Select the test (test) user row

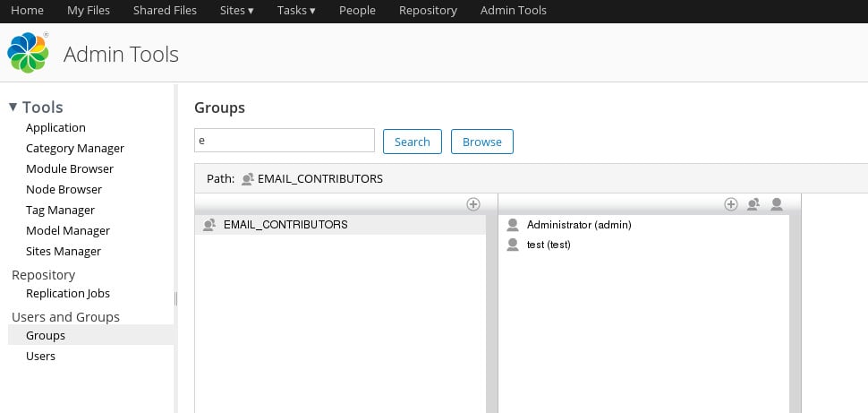643,245
